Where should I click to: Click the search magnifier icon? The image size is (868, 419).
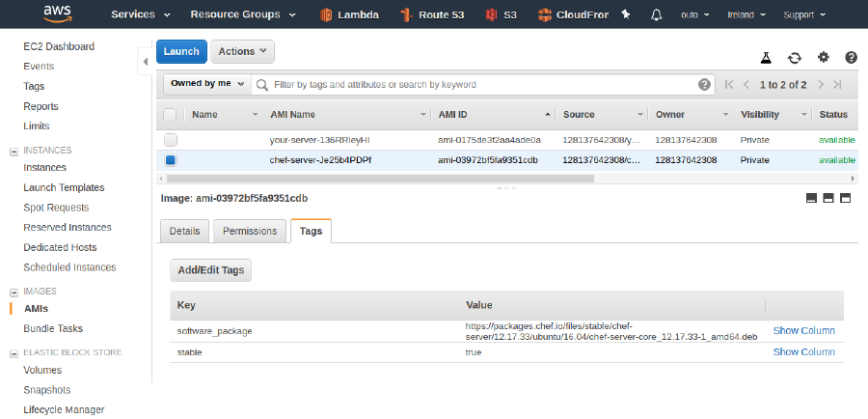(x=263, y=85)
